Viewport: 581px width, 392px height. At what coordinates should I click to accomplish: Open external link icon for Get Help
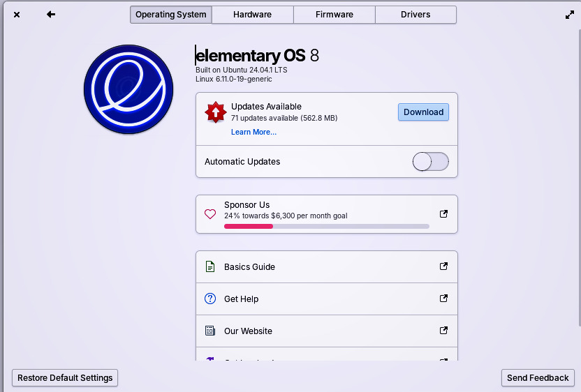point(443,299)
